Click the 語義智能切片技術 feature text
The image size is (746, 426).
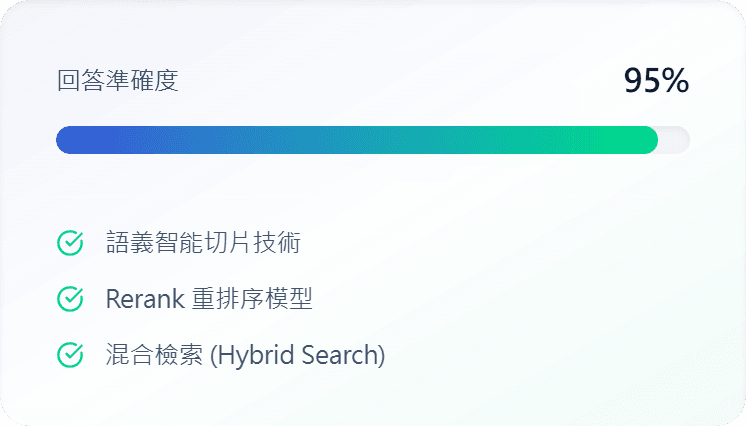tap(203, 243)
